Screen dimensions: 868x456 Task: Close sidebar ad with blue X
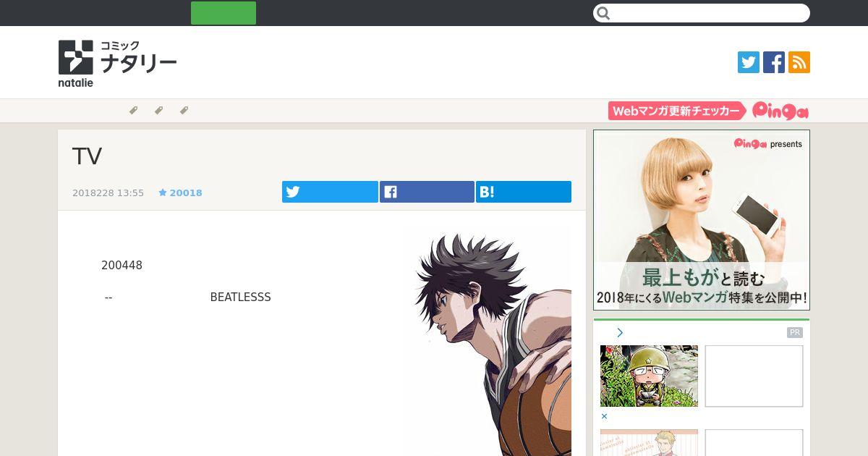(605, 416)
